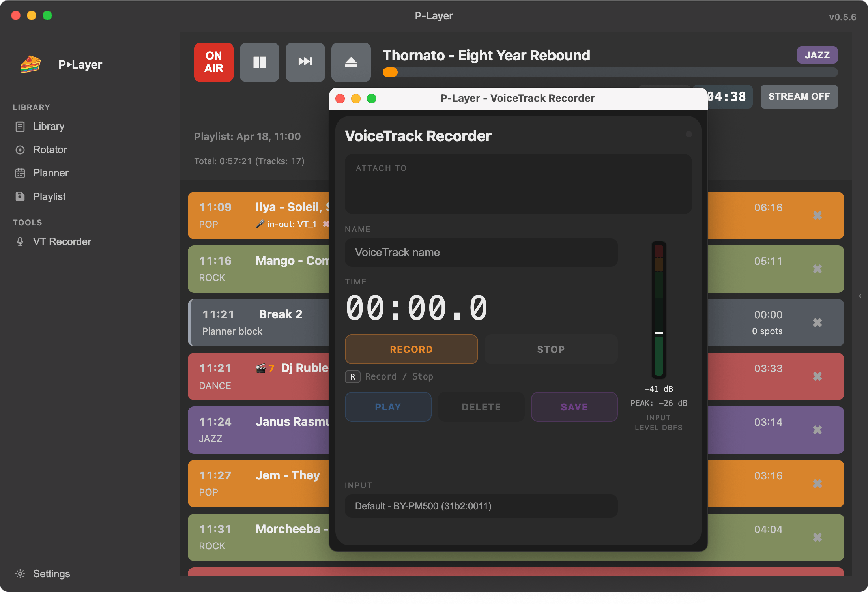The height and width of the screenshot is (610, 868).
Task: Click the Settings gear icon
Action: click(x=20, y=574)
